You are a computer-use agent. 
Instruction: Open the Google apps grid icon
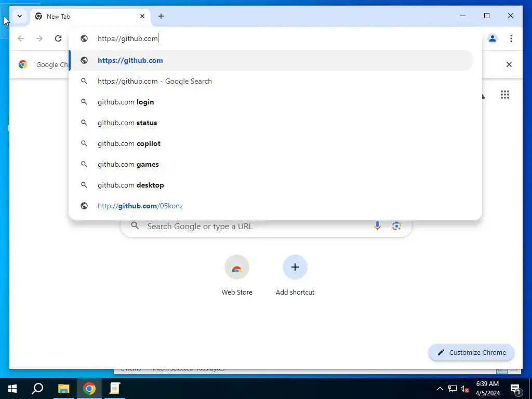505,95
